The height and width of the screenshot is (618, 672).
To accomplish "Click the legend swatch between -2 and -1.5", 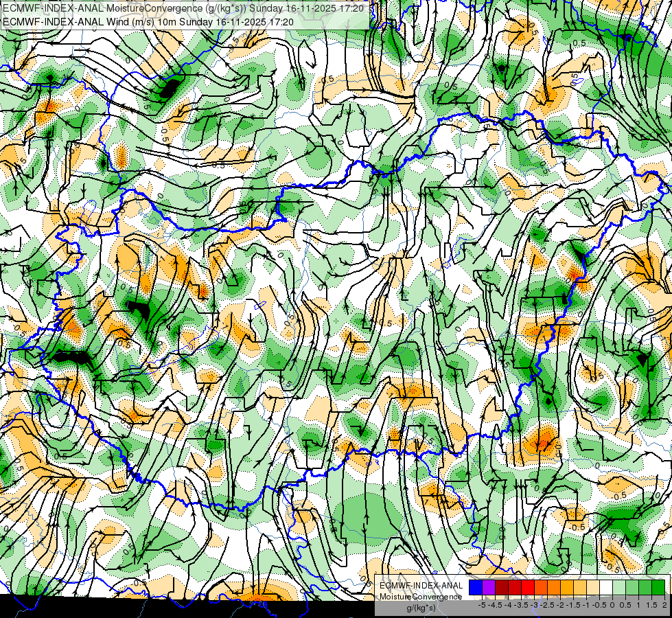I will point(566,588).
